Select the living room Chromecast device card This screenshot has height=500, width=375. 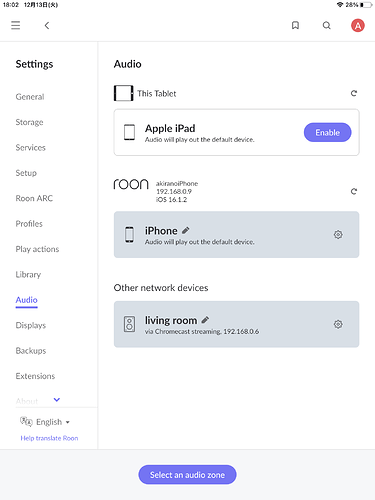(236, 324)
